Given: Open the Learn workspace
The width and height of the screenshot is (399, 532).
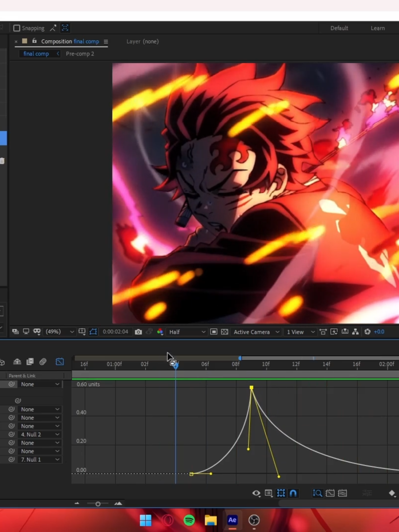Looking at the screenshot, I should [x=378, y=28].
